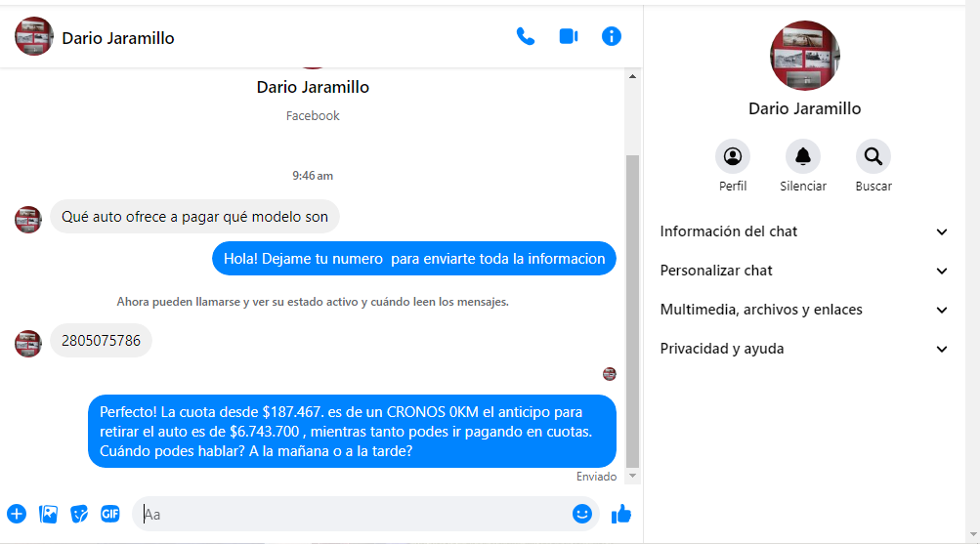Silenciar notifications for this chat

pos(803,156)
